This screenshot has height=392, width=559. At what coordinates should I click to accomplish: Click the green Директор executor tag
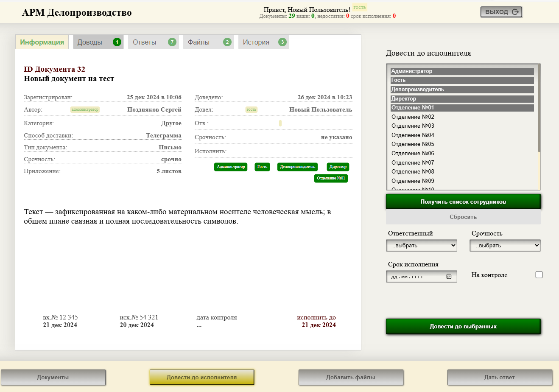338,167
